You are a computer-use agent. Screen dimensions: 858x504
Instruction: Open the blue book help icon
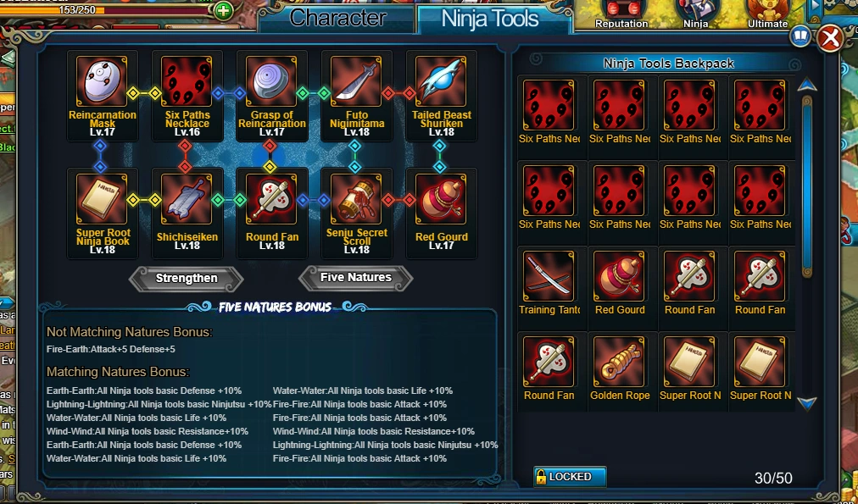[x=800, y=36]
